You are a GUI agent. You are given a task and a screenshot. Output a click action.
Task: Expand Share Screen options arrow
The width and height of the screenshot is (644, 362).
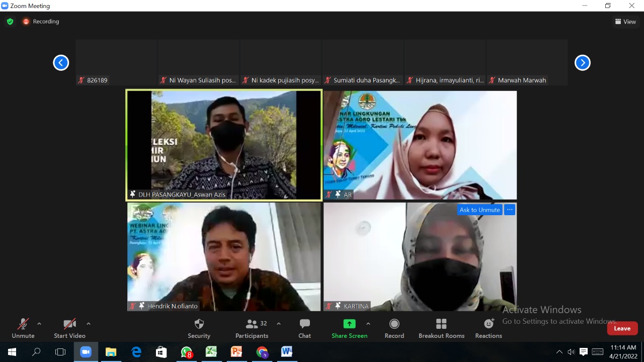368,324
